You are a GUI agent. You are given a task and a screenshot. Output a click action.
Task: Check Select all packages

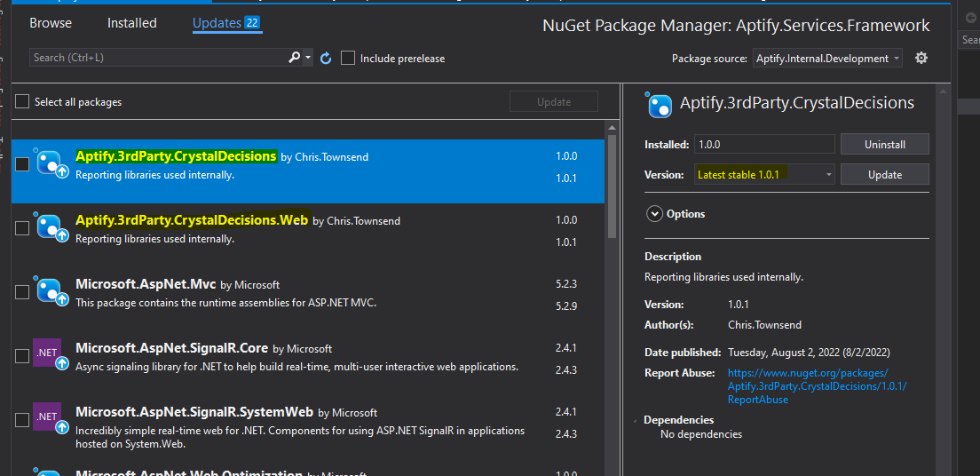click(22, 101)
